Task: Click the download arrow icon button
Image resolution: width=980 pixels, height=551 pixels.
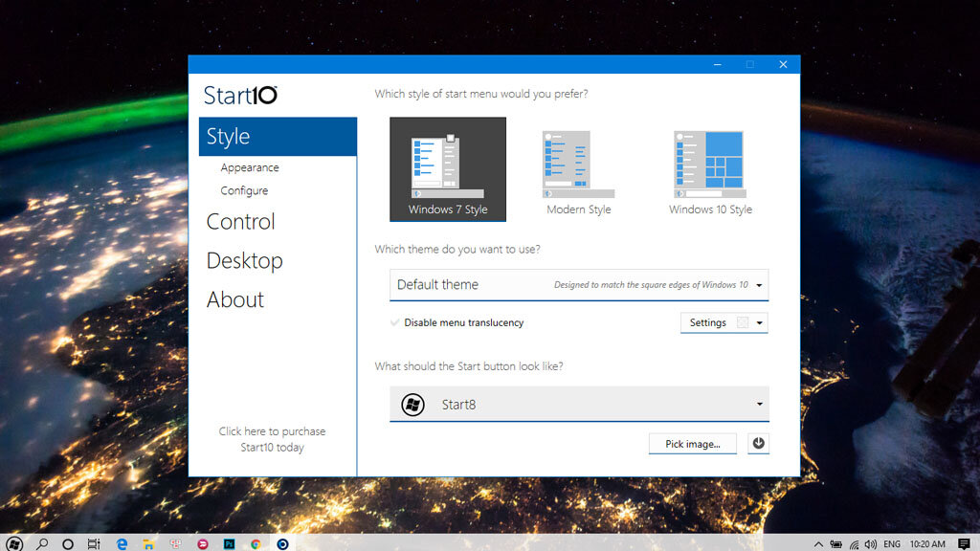Action: (x=758, y=444)
